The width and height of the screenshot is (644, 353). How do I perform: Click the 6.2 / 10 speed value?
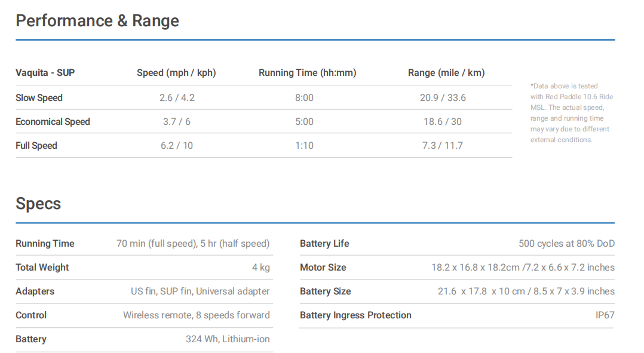coord(177,145)
